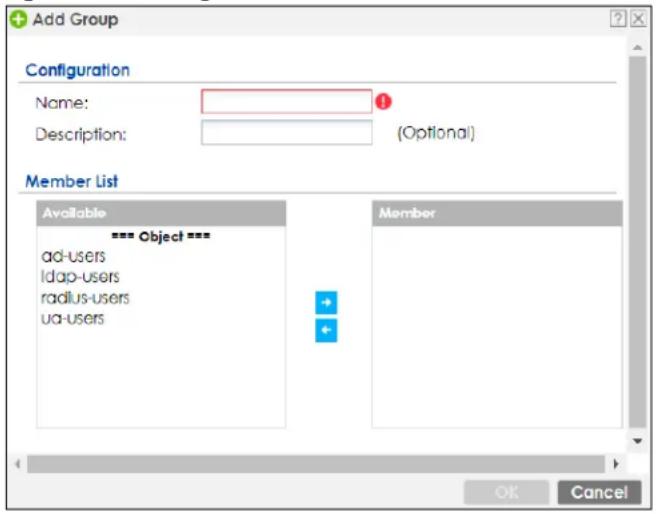Select ad-users in Available list
The width and height of the screenshot is (656, 514).
pyautogui.click(x=74, y=256)
